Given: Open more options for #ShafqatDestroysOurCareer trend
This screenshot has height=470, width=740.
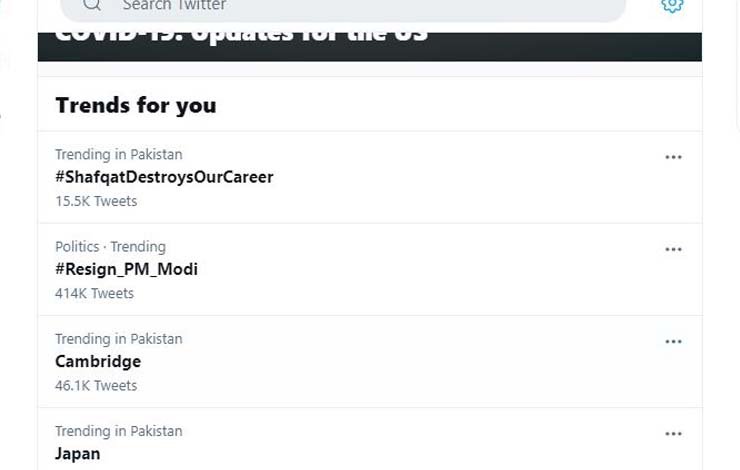Looking at the screenshot, I should (673, 157).
